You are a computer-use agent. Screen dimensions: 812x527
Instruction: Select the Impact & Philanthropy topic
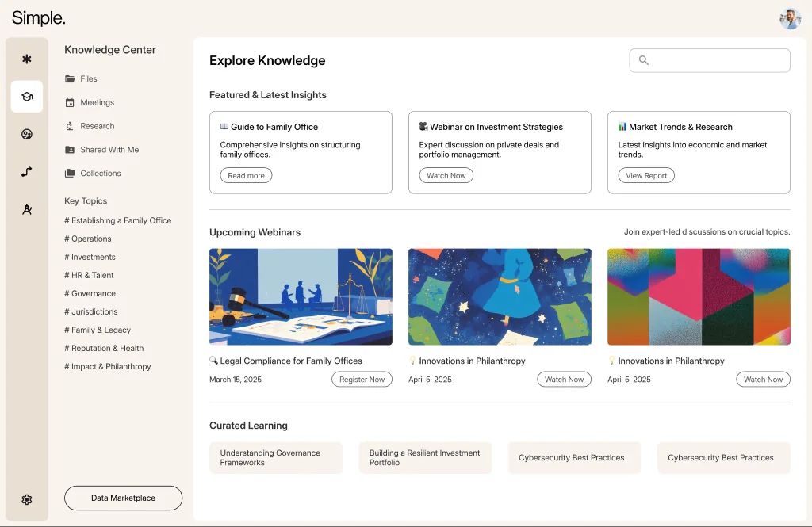(x=107, y=366)
